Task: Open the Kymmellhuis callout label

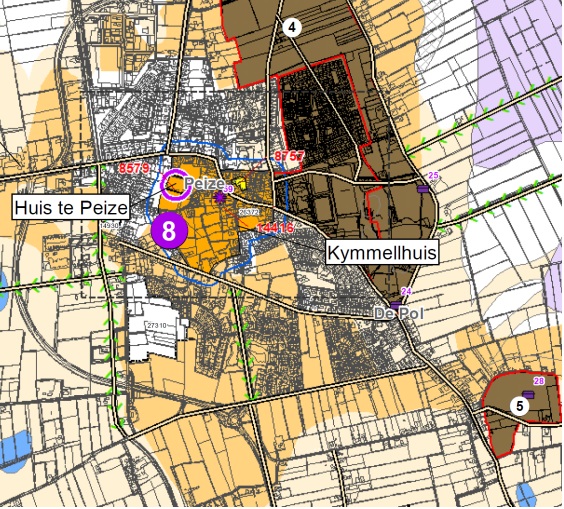Action: [382, 253]
